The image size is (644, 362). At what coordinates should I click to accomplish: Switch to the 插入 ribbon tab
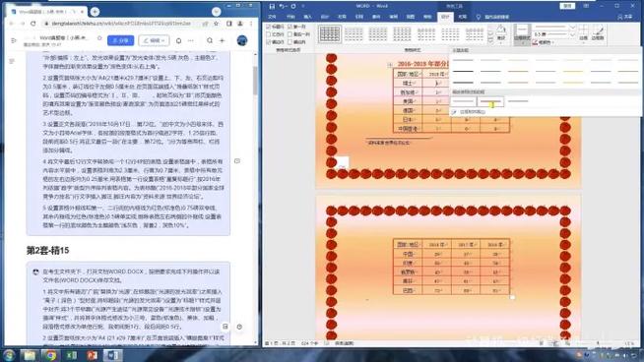(307, 17)
